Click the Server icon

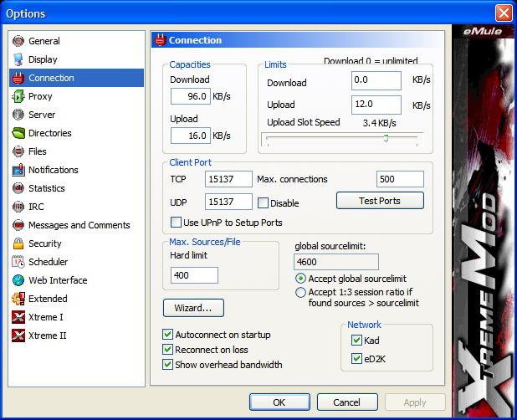coord(18,115)
